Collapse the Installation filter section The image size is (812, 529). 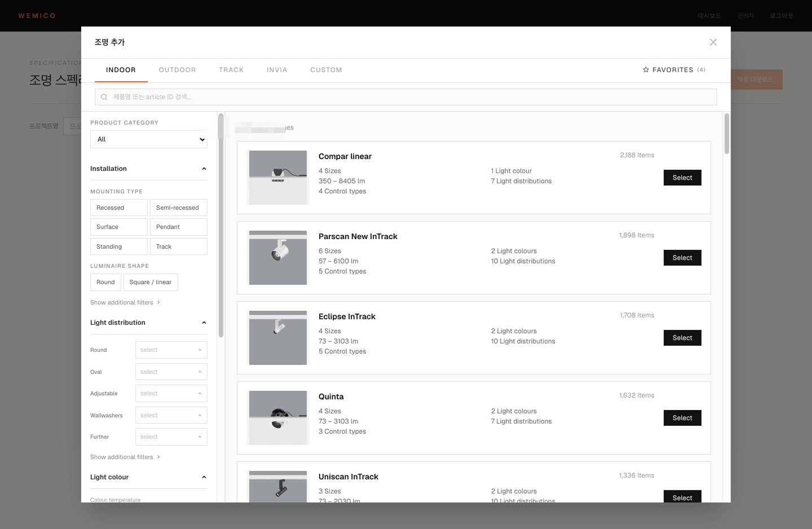(149, 169)
